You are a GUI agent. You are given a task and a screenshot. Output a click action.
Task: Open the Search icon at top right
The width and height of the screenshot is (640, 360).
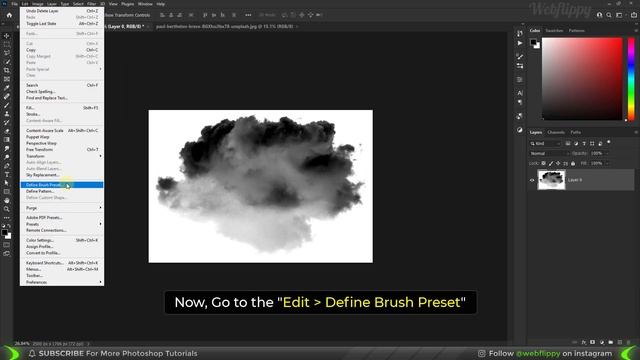pos(609,15)
